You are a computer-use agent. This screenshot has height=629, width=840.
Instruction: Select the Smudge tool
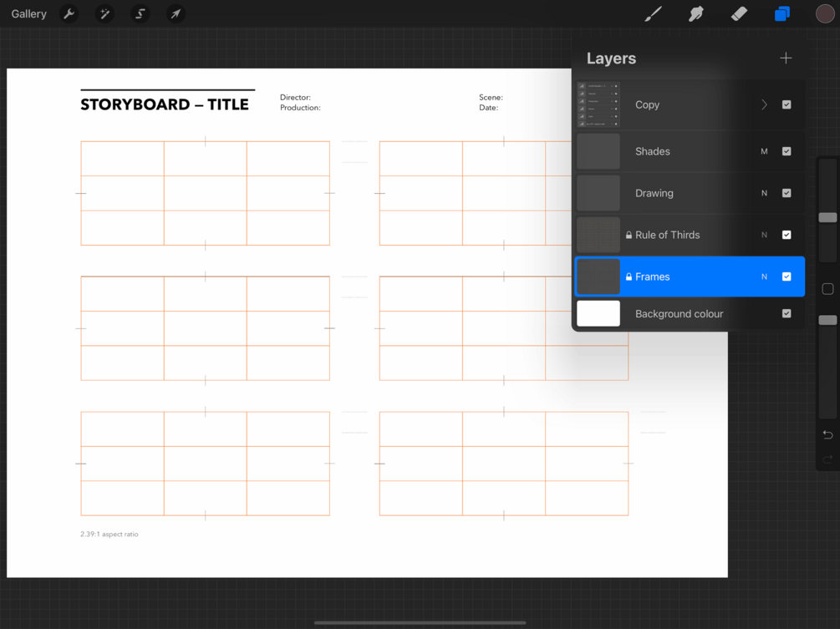click(x=696, y=14)
